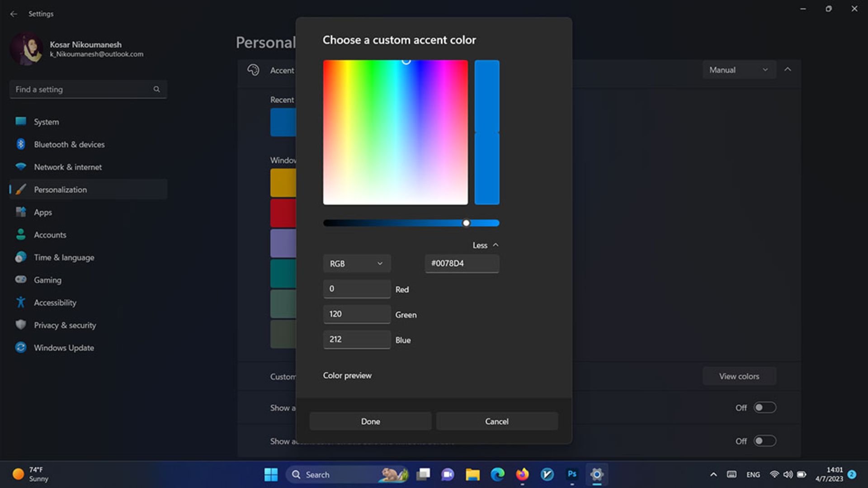Launch Photoshop from the taskbar
The width and height of the screenshot is (868, 488).
572,474
